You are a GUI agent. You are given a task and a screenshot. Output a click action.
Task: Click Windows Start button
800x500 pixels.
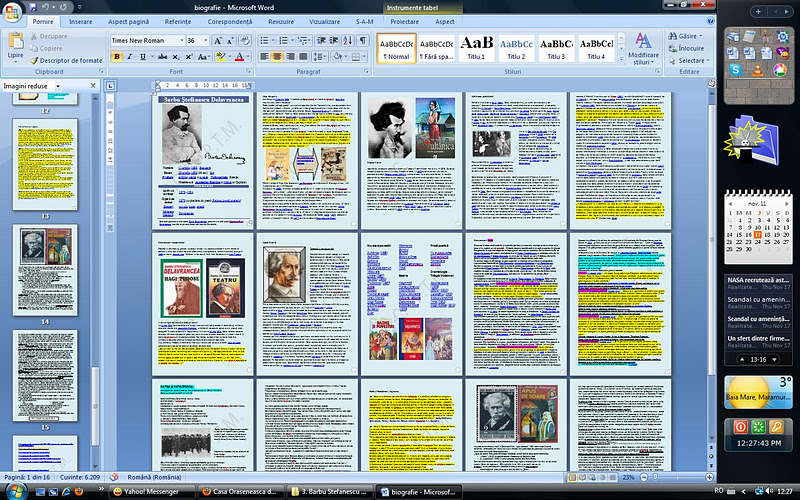(x=15, y=491)
